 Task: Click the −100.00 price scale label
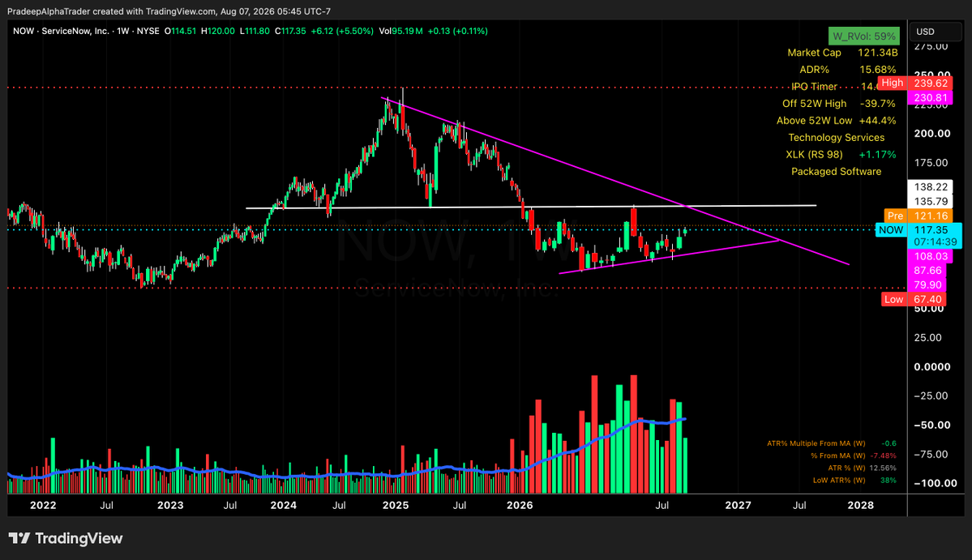[936, 483]
